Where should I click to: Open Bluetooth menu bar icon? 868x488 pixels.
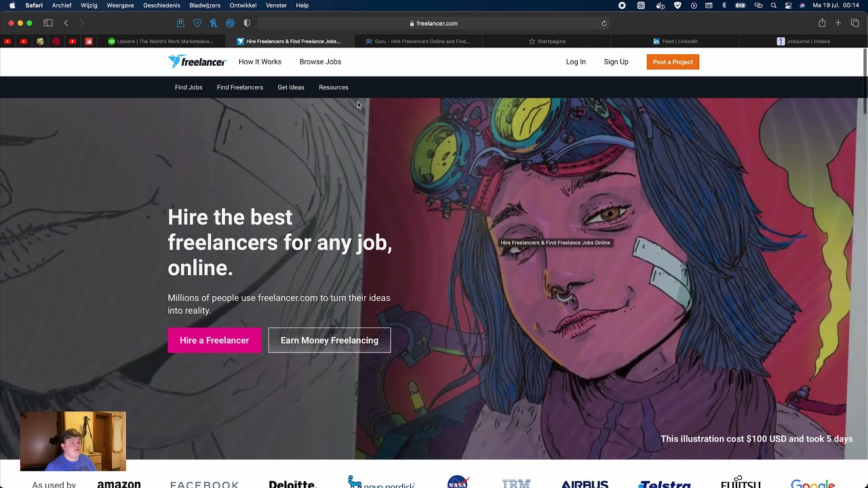coord(724,5)
